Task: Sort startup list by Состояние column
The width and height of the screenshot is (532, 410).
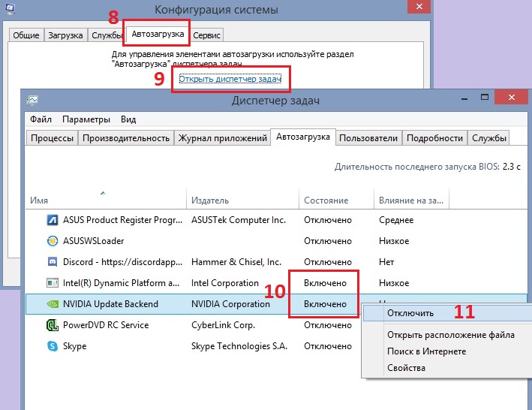Action: [336, 200]
